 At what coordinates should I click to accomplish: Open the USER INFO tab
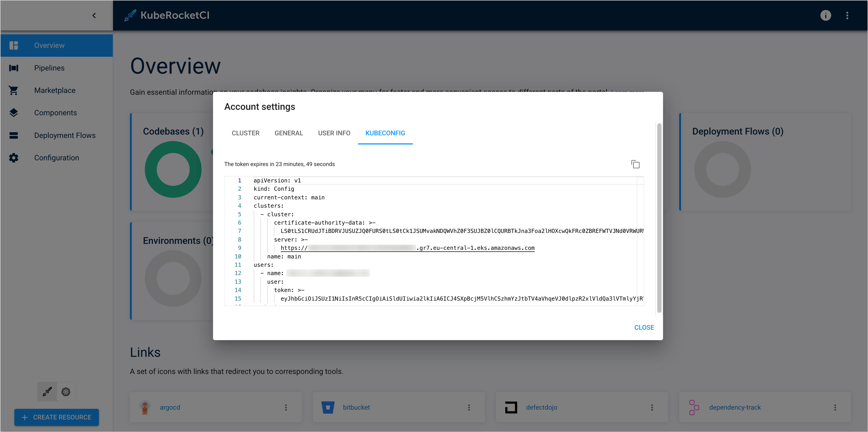click(x=334, y=133)
